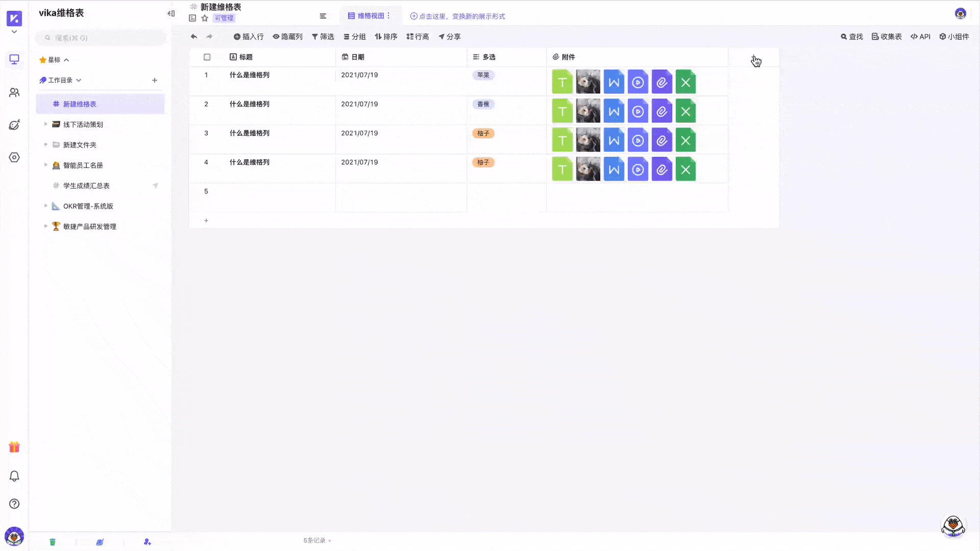Screen dimensions: 980x551
Task: Click the undo arrow in the toolbar
Action: [193, 36]
